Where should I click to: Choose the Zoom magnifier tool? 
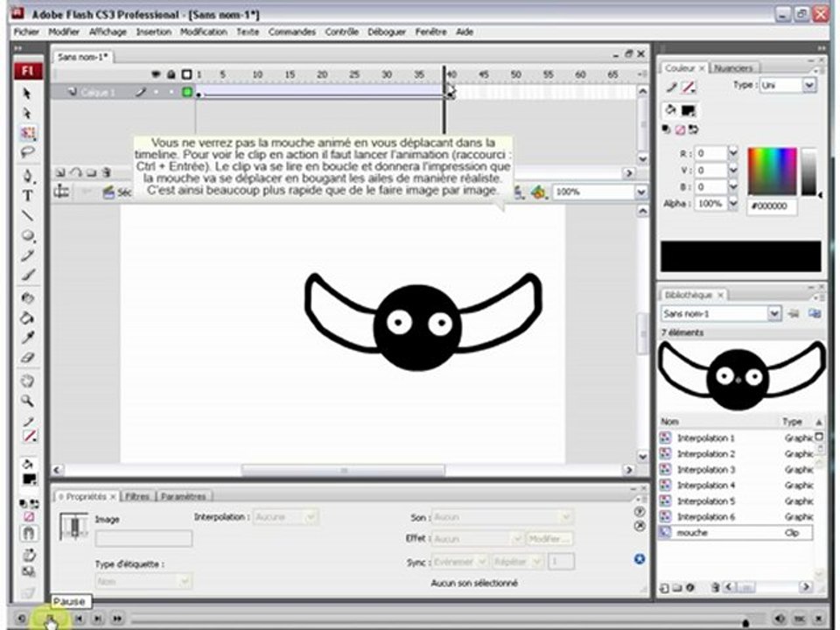27,400
